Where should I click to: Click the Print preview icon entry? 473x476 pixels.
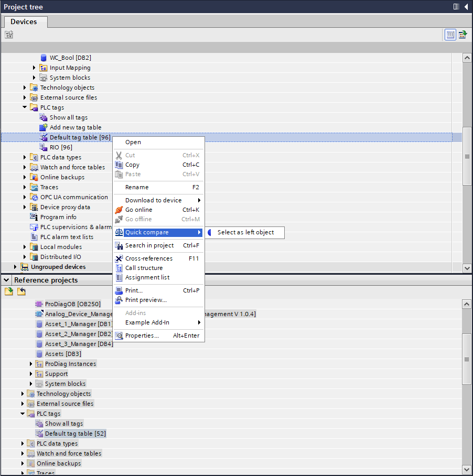click(119, 300)
